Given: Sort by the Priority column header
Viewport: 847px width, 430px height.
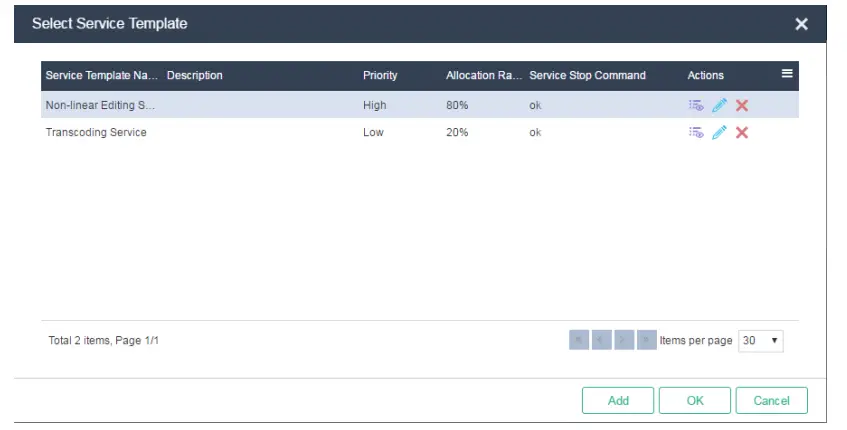Looking at the screenshot, I should [x=380, y=76].
